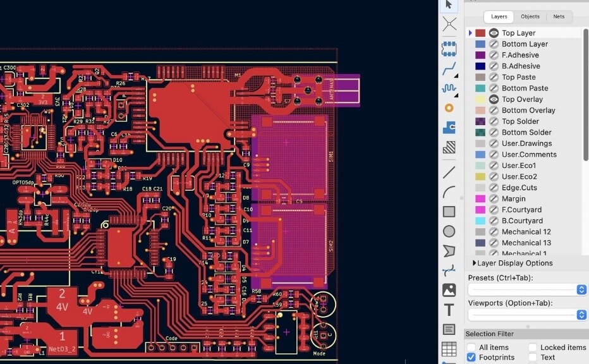Select the Draw Arc tool
This screenshot has height=364, width=589.
[x=449, y=190]
